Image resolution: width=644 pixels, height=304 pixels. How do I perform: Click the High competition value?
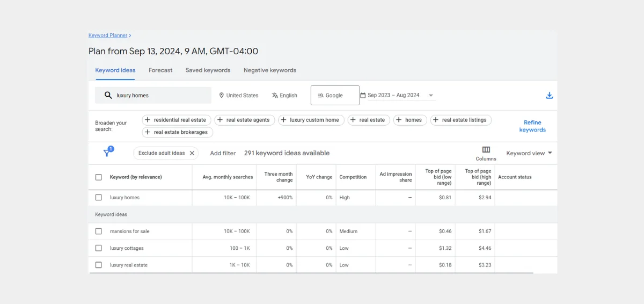(x=345, y=198)
